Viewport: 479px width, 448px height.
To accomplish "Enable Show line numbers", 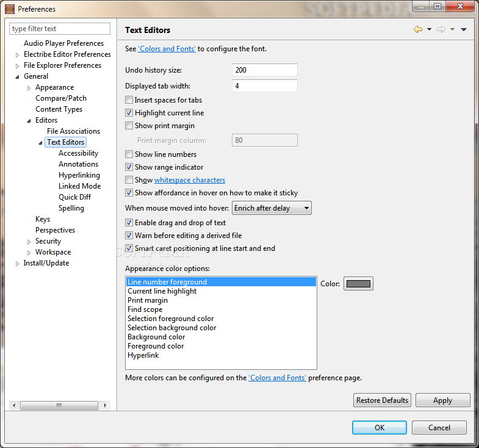I will pos(129,154).
